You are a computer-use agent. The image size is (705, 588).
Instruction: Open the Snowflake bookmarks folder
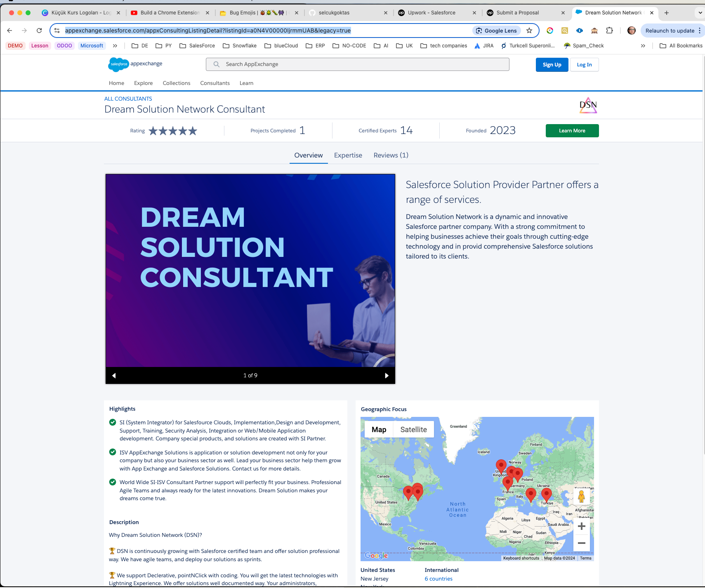[x=240, y=46]
